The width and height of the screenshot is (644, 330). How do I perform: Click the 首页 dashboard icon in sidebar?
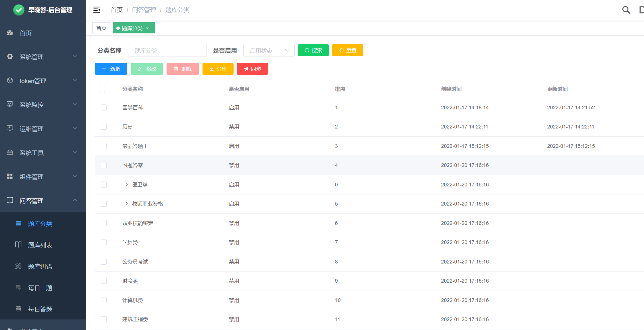(x=10, y=33)
